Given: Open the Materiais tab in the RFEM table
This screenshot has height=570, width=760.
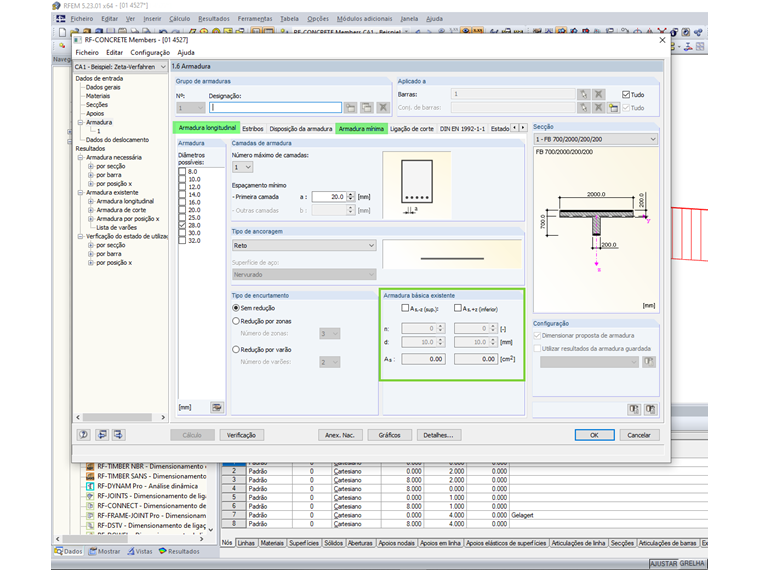Looking at the screenshot, I should click(272, 543).
